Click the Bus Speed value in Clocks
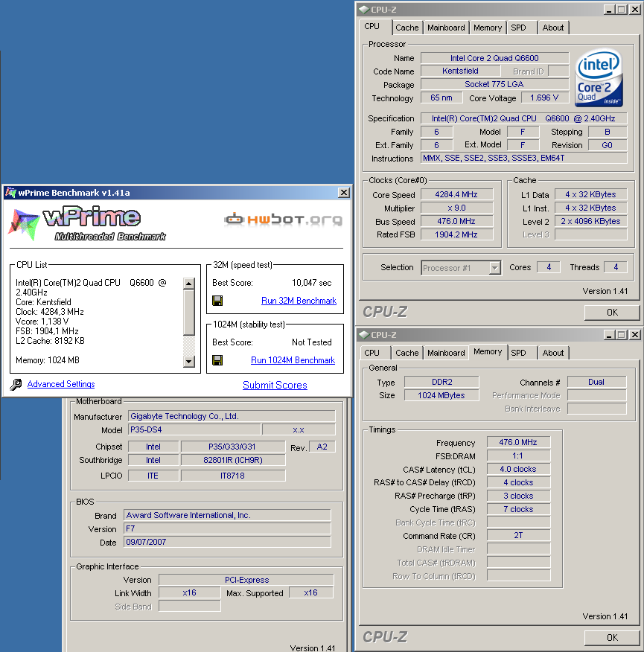Screen dimensions: 644x652 (x=456, y=221)
